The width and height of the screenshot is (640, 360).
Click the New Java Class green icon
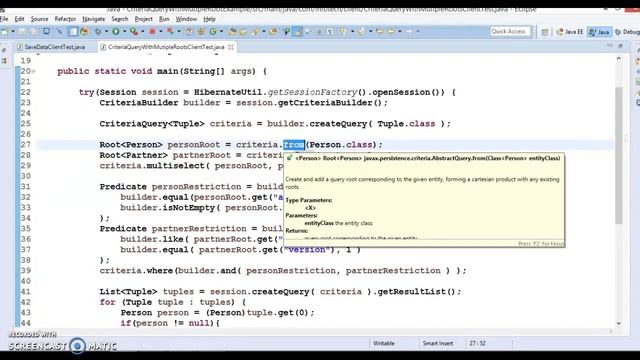213,31
